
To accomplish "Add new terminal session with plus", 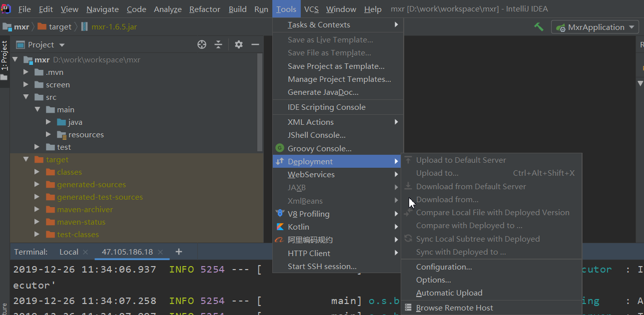I will pos(179,252).
